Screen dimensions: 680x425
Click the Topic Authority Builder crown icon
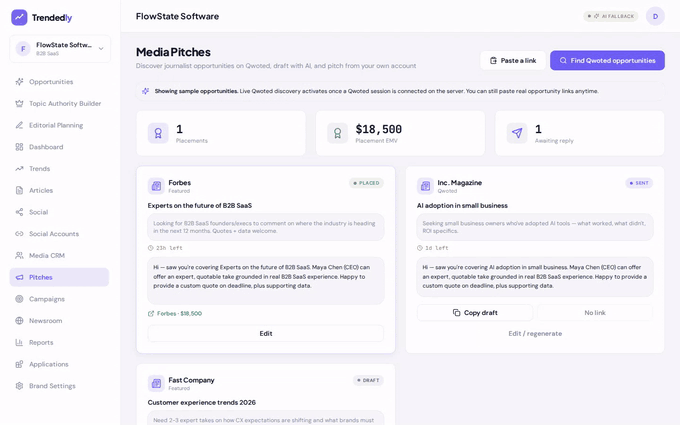coord(19,103)
